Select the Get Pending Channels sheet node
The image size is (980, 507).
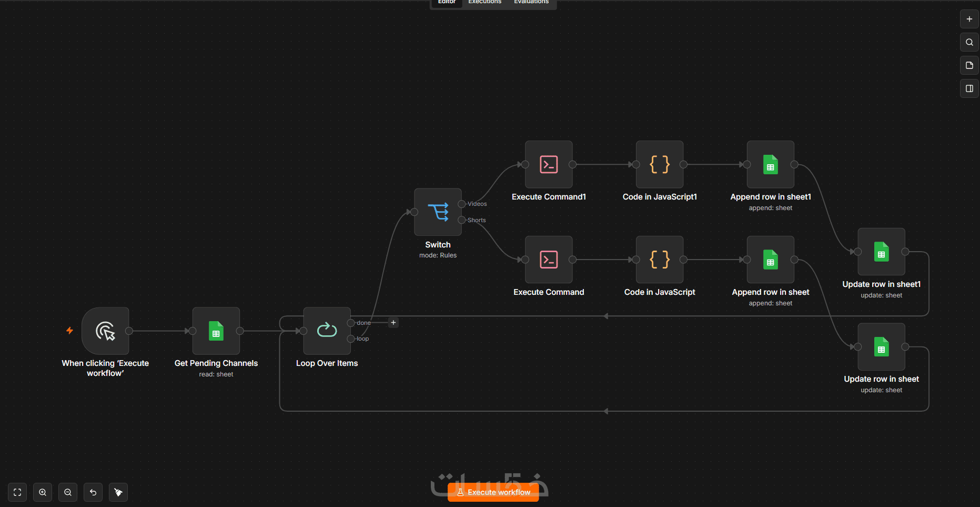[x=216, y=331]
